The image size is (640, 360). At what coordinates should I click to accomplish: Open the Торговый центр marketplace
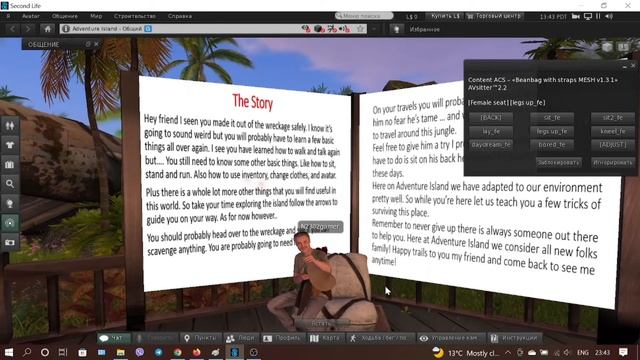point(494,16)
